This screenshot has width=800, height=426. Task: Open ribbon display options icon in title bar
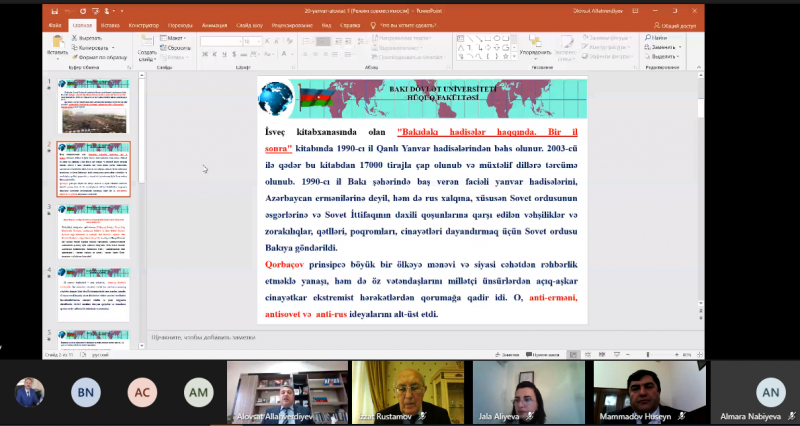tap(635, 10)
